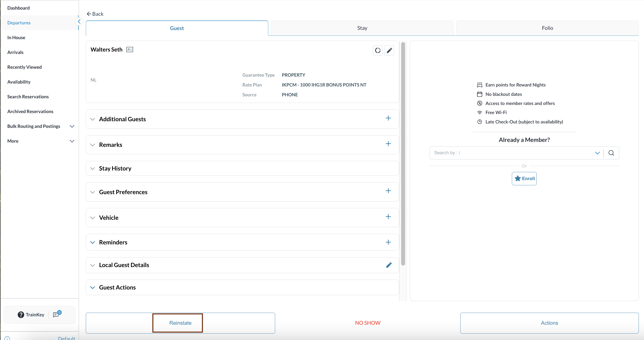Switch to the Stay tab
This screenshot has height=340, width=644.
point(362,28)
